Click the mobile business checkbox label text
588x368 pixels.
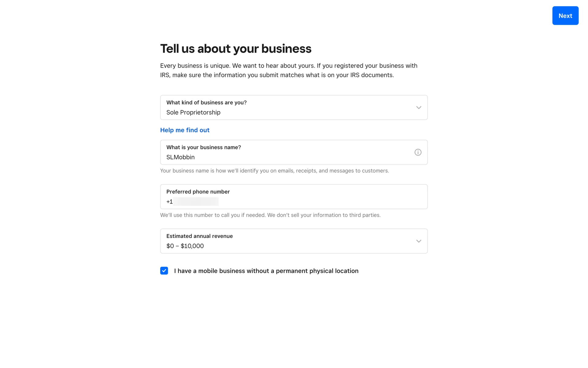coord(266,271)
